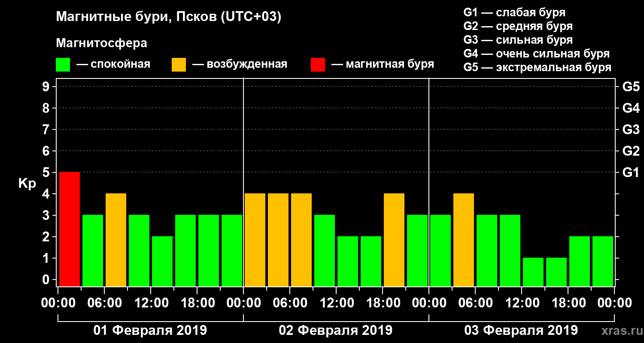Click the 'G1 — слабая буря' line

tap(514, 12)
